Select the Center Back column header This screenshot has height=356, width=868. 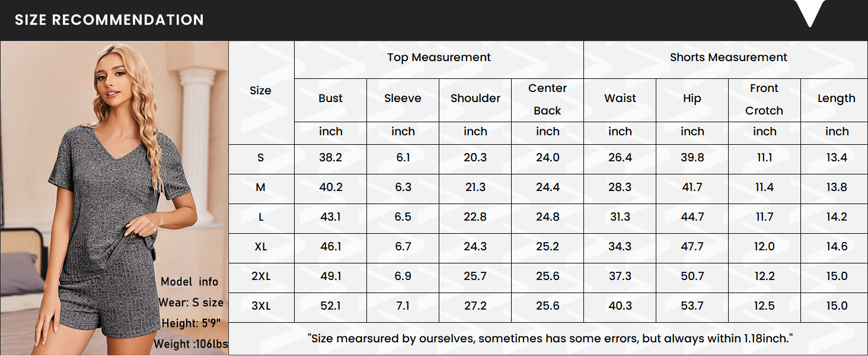point(547,99)
